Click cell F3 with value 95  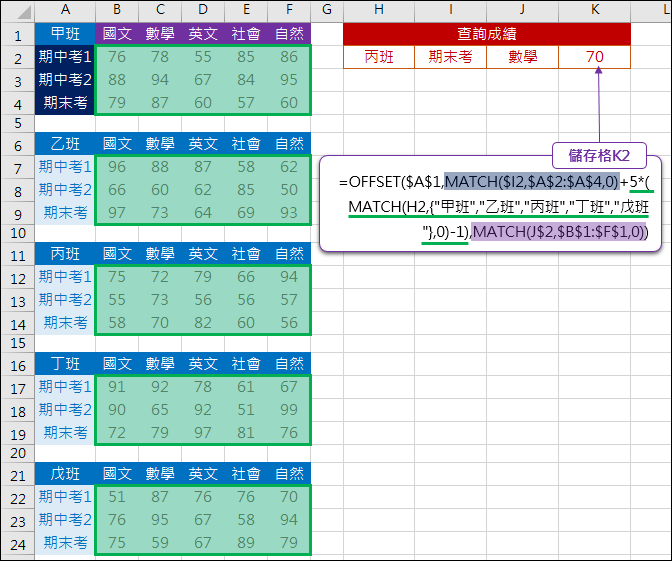click(x=289, y=80)
